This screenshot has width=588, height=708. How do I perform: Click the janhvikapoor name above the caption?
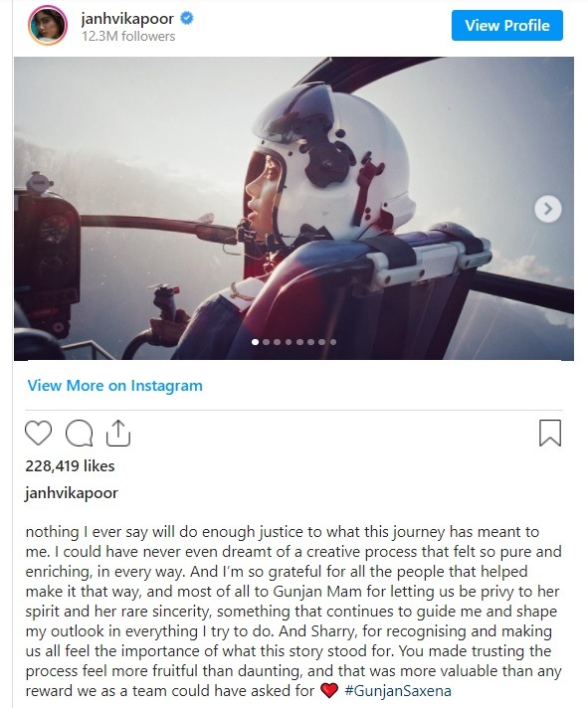[x=72, y=492]
